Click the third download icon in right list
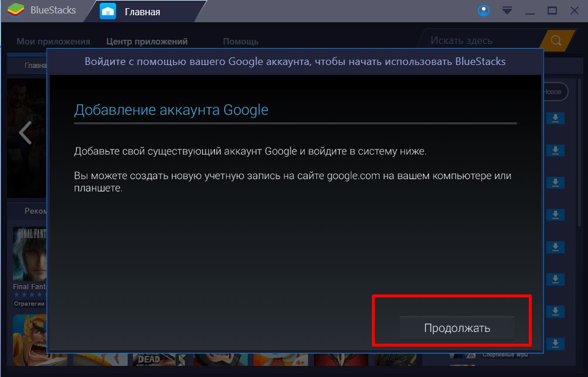The image size is (588, 377). [x=555, y=182]
